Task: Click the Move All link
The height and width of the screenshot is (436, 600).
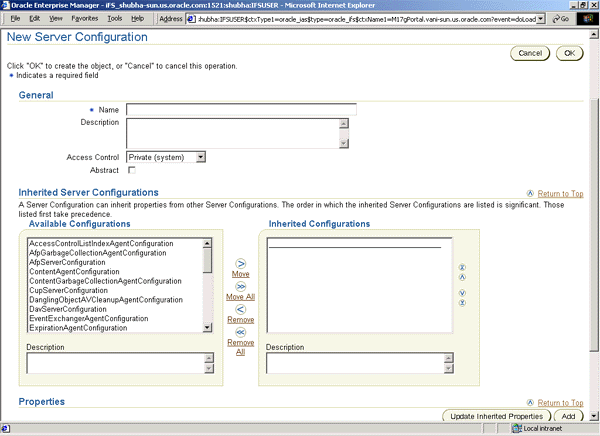Action: point(241,297)
